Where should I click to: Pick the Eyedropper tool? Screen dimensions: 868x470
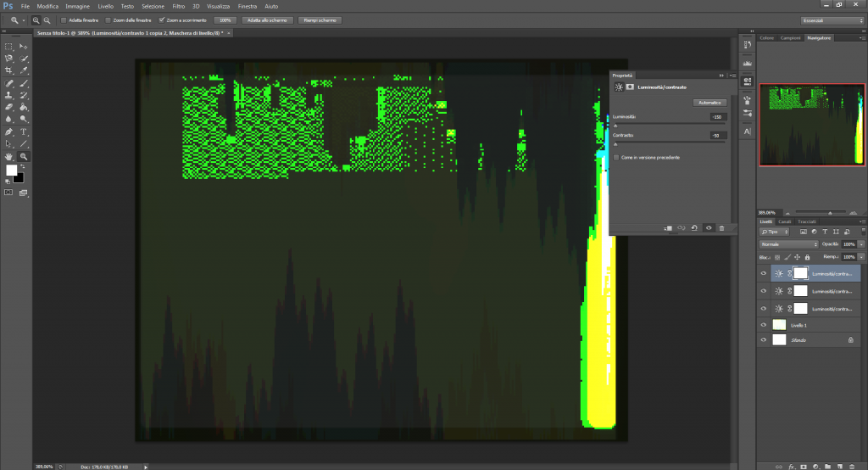point(24,70)
